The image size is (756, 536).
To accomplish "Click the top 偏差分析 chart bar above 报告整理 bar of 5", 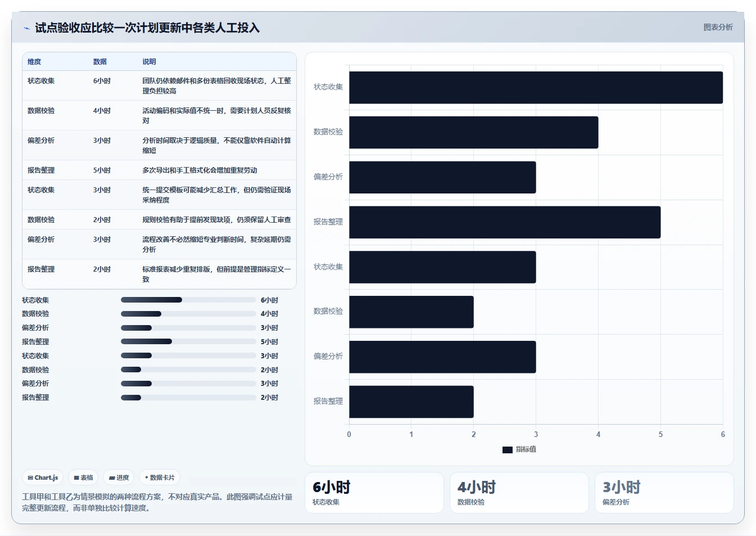I will coord(442,177).
